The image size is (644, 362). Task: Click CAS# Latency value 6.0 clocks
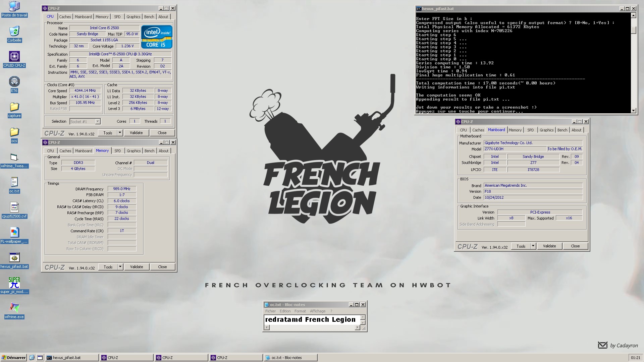point(122,201)
